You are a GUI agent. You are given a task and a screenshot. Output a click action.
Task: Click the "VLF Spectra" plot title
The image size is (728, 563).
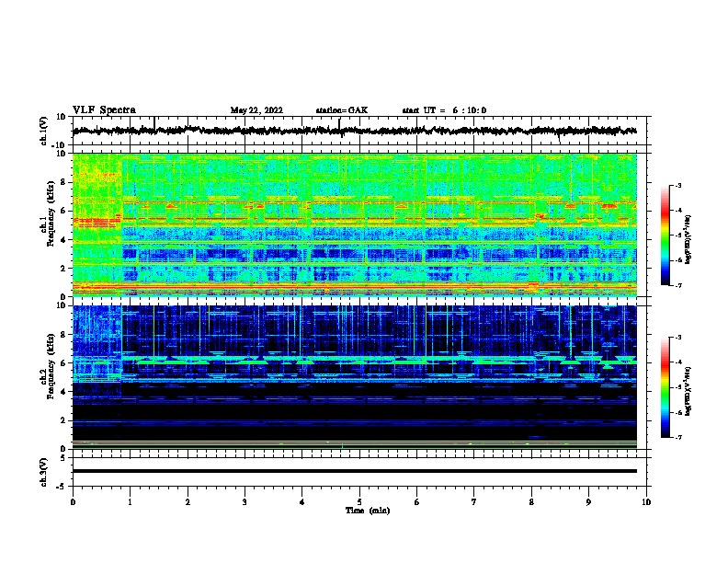point(104,109)
